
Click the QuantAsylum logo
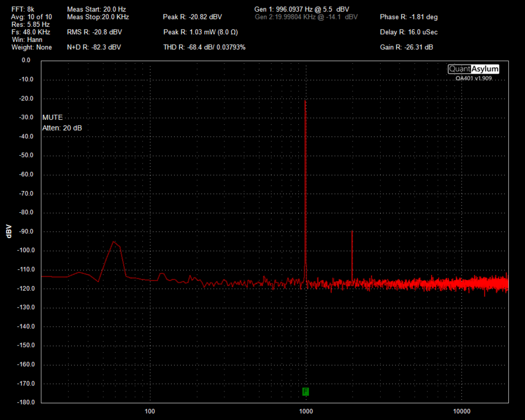point(473,69)
